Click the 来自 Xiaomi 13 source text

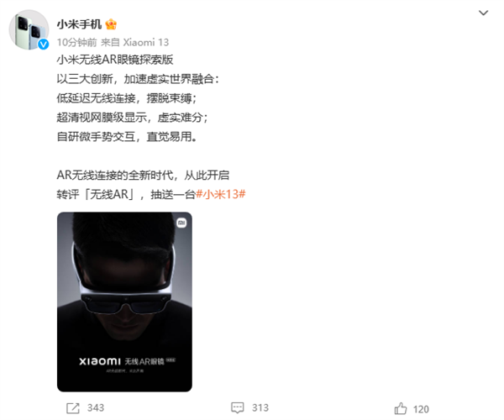pos(135,42)
